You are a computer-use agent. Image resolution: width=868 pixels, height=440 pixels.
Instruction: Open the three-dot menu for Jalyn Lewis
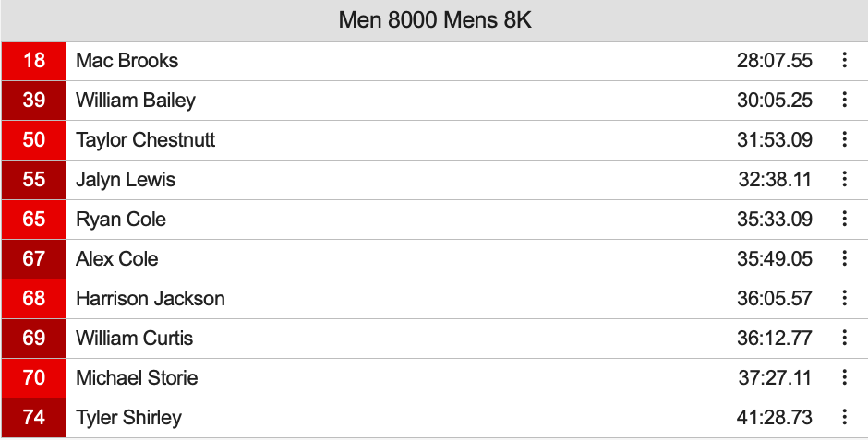tap(844, 180)
